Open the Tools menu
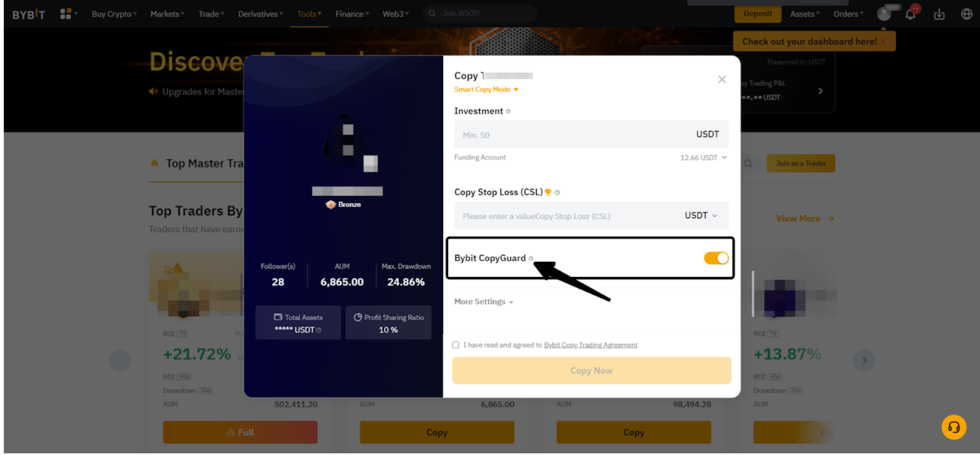This screenshot has width=980, height=455. [309, 14]
